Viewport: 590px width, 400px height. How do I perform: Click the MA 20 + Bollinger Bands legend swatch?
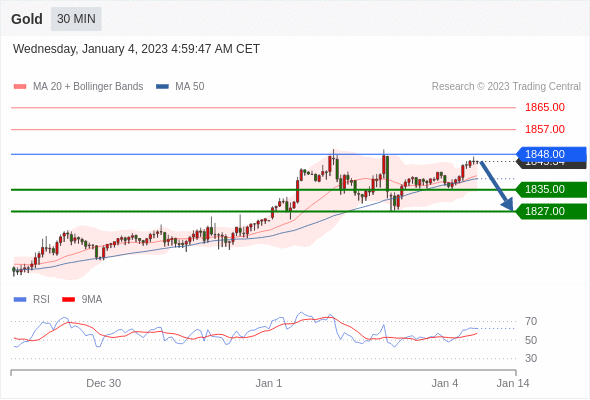[x=20, y=87]
